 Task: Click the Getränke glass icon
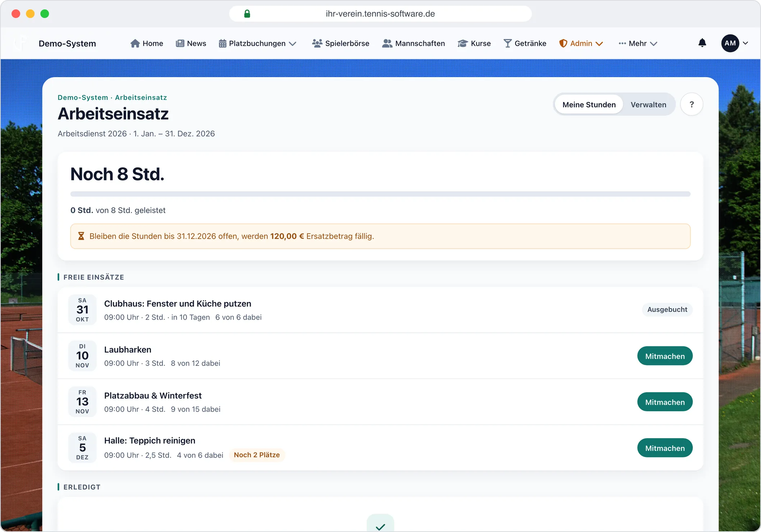[x=507, y=44]
